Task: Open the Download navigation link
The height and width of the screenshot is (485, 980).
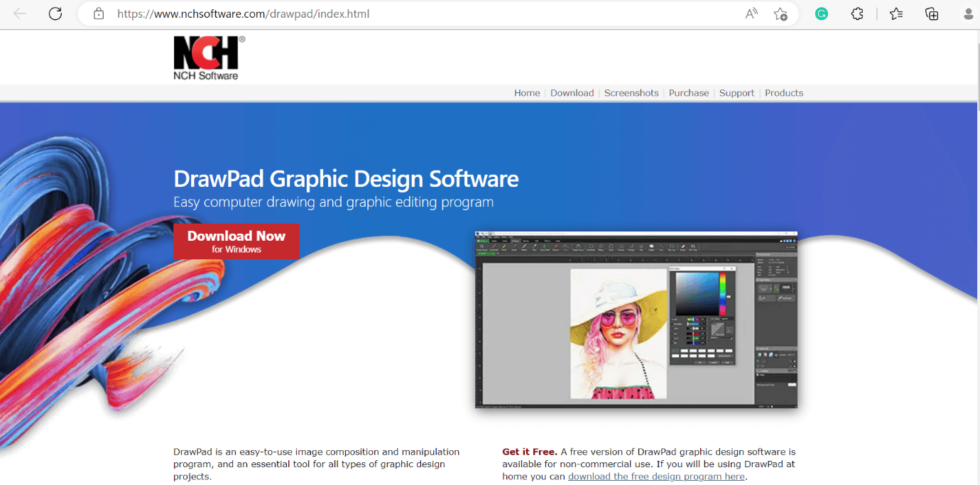Action: [x=572, y=93]
